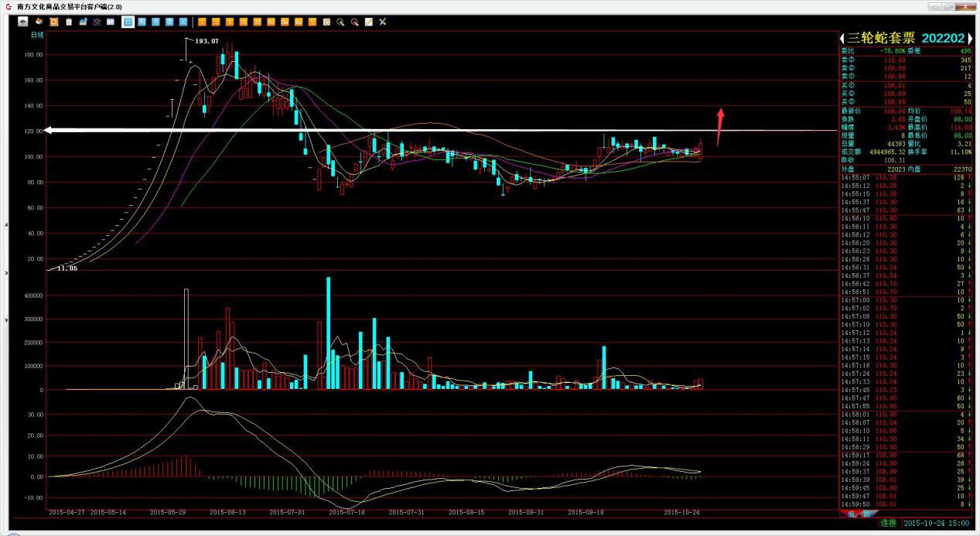Select the 30-minute period button
This screenshot has width=980, height=536.
click(x=257, y=22)
